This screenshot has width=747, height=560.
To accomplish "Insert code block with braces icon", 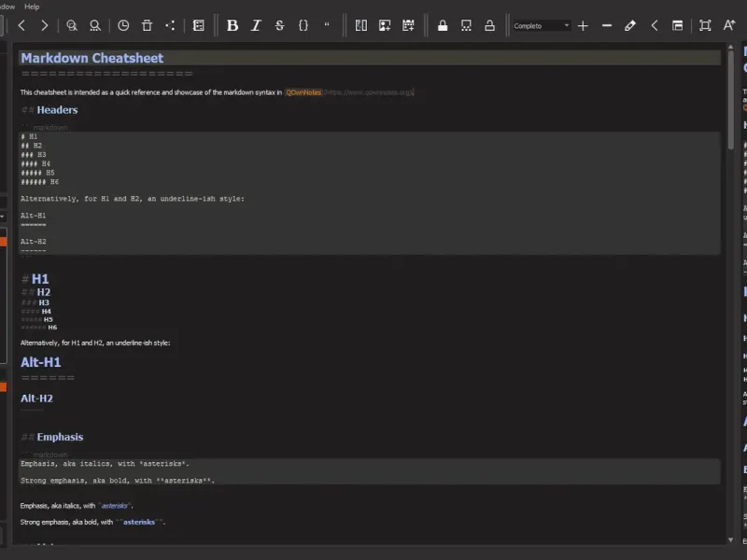I will 303,25.
